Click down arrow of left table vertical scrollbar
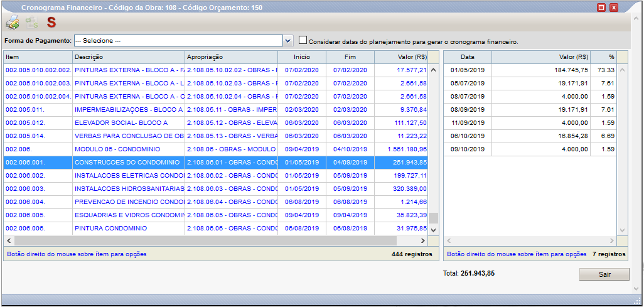Image resolution: width=644 pixels, height=307 pixels. [x=433, y=230]
